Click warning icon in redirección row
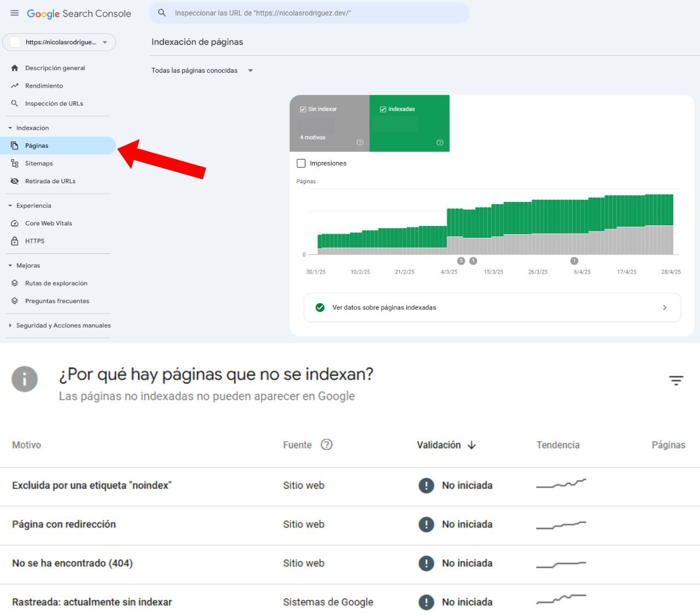The width and height of the screenshot is (700, 615). pos(426,524)
